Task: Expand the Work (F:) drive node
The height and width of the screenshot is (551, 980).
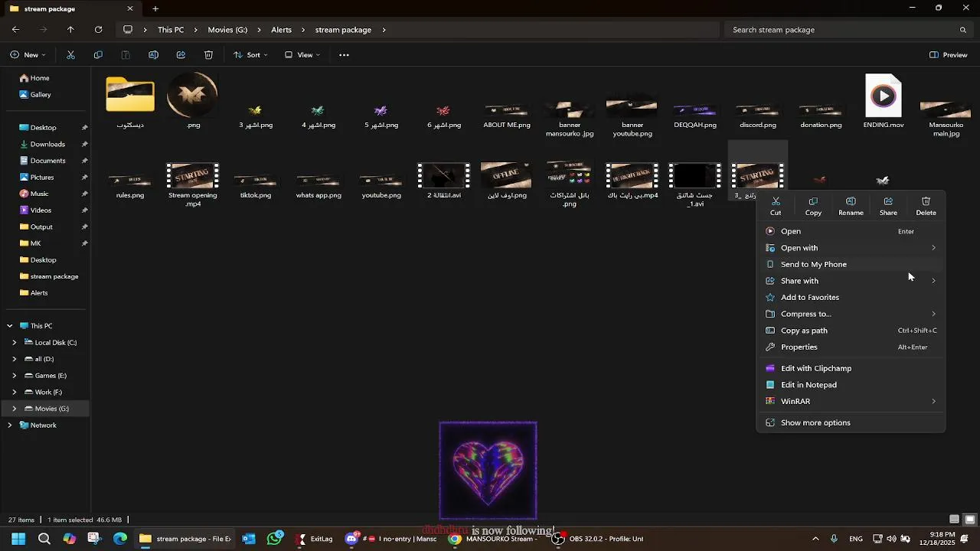Action: pos(14,393)
